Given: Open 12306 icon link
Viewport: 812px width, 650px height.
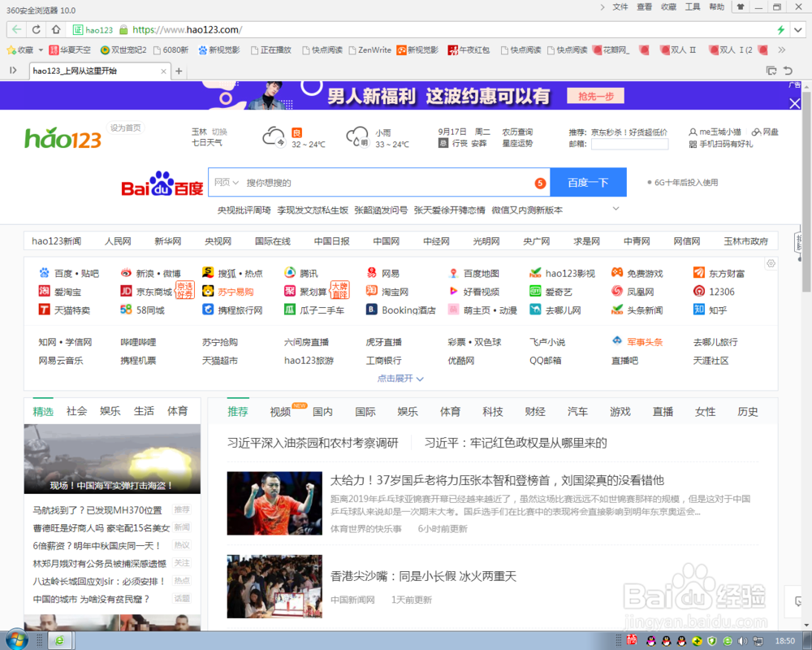Looking at the screenshot, I should tap(699, 292).
